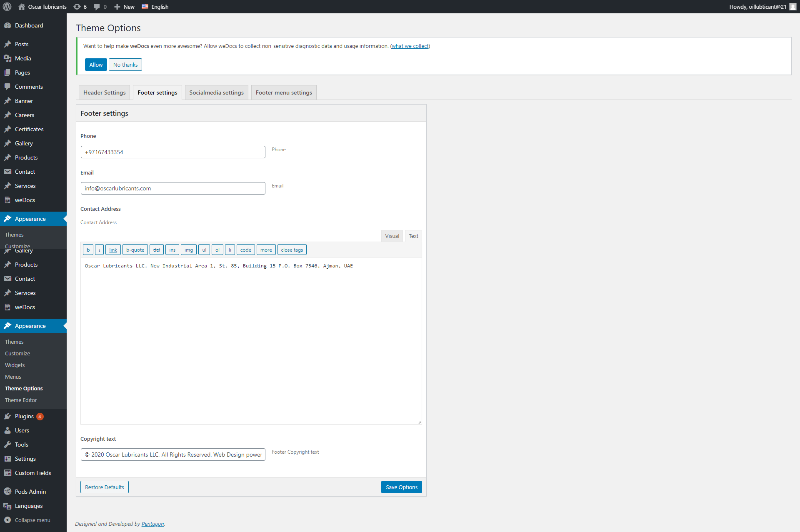The image size is (800, 532).
Task: Insert italic tag with i button
Action: 100,250
